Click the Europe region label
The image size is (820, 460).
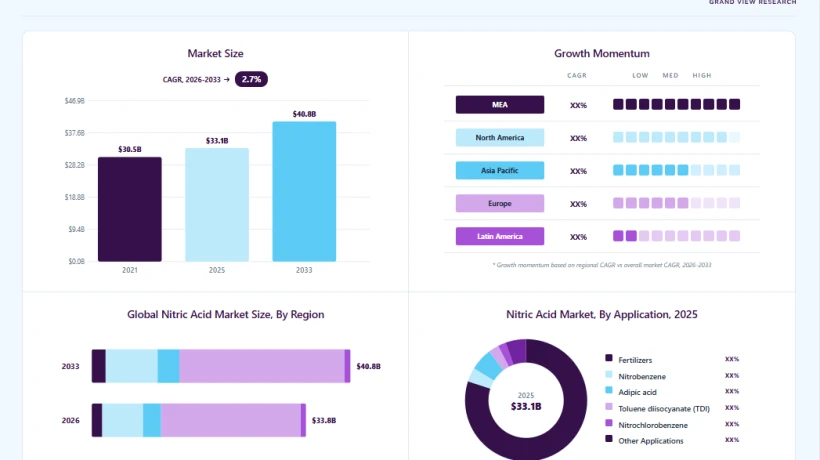click(499, 203)
